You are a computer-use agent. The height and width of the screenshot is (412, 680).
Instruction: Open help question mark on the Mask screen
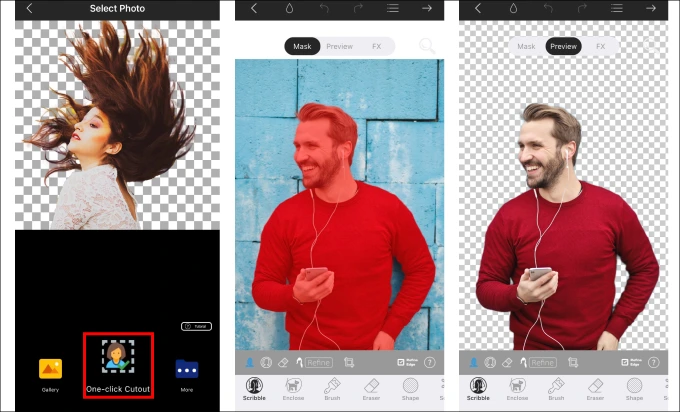click(x=429, y=363)
